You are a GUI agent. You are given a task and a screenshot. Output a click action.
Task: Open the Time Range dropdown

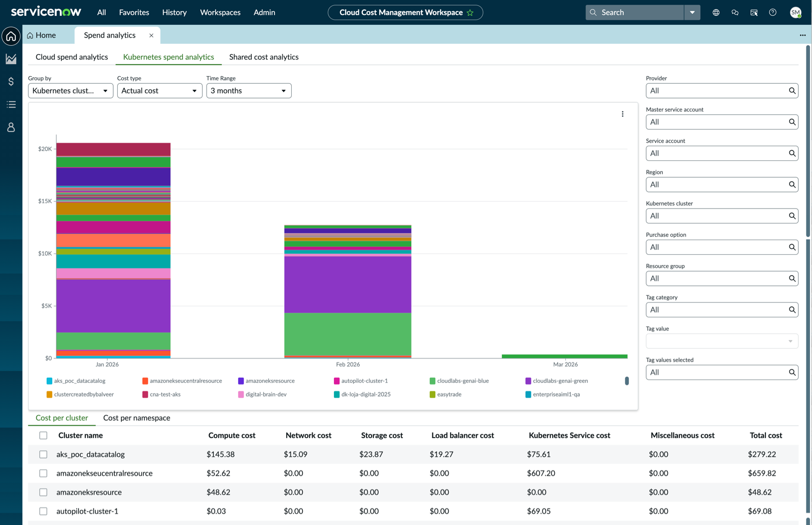click(249, 91)
